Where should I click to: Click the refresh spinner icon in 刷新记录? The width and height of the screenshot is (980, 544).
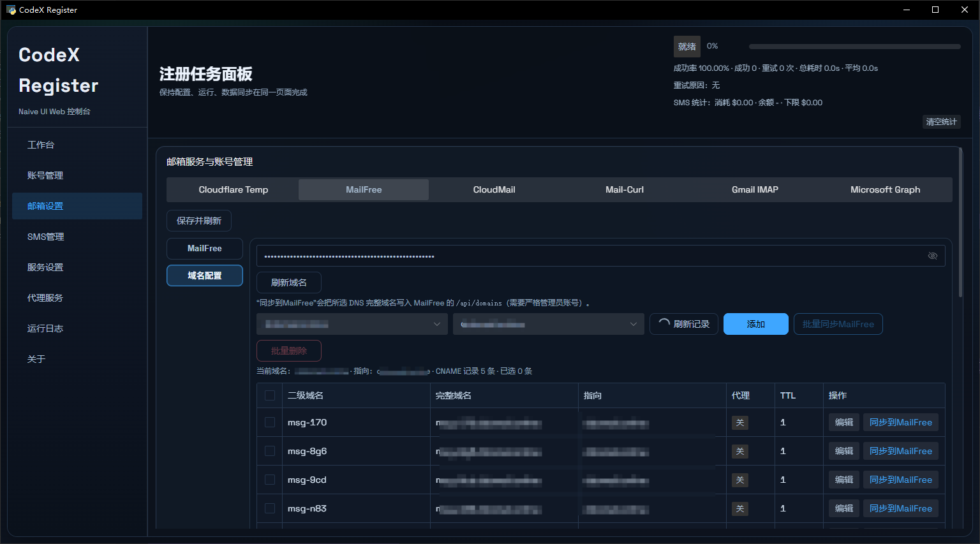664,323
